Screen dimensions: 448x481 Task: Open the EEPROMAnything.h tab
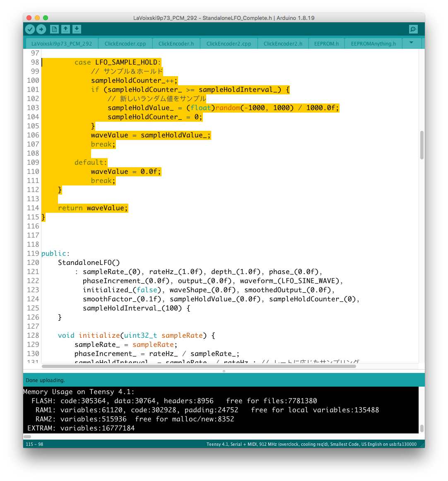click(x=373, y=43)
